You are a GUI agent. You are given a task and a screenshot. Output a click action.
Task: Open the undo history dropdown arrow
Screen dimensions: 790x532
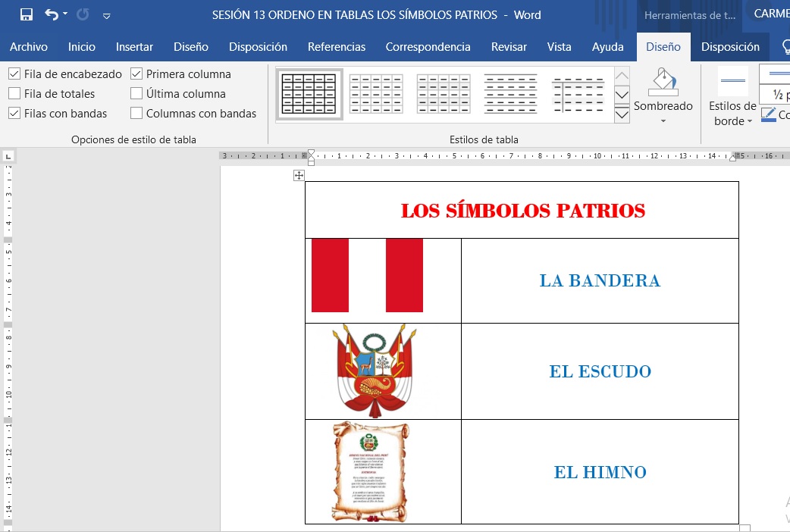(65, 14)
